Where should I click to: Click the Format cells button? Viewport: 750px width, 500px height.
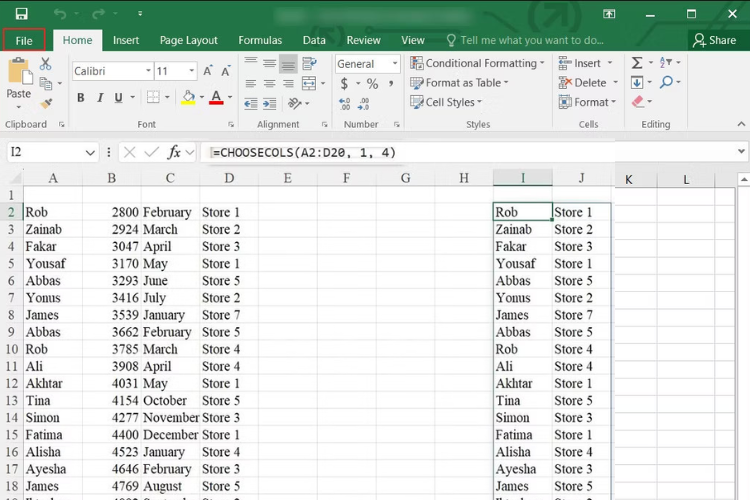pos(587,102)
